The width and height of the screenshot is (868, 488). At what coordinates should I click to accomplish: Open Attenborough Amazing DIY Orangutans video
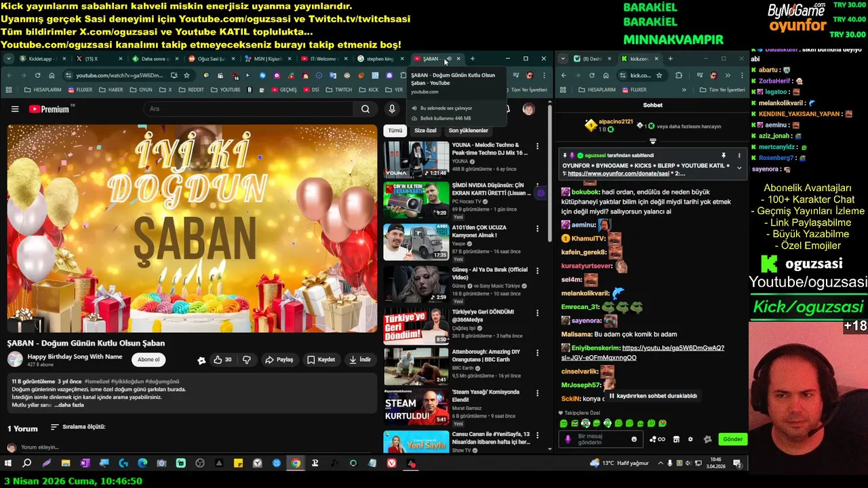point(416,366)
